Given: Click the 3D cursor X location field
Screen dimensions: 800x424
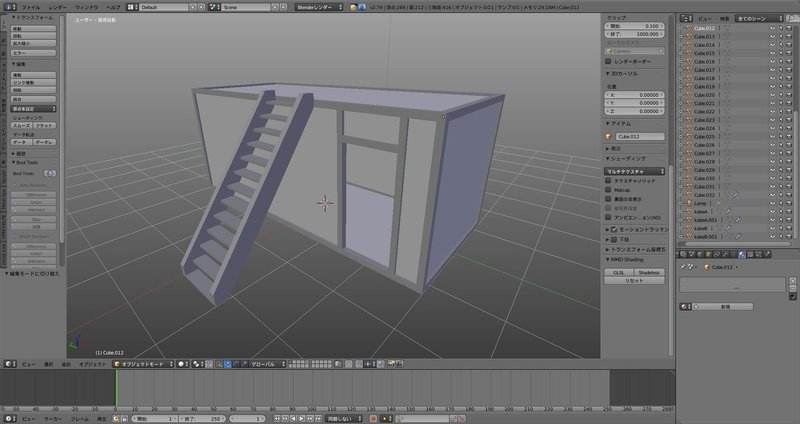Looking at the screenshot, I should point(635,95).
